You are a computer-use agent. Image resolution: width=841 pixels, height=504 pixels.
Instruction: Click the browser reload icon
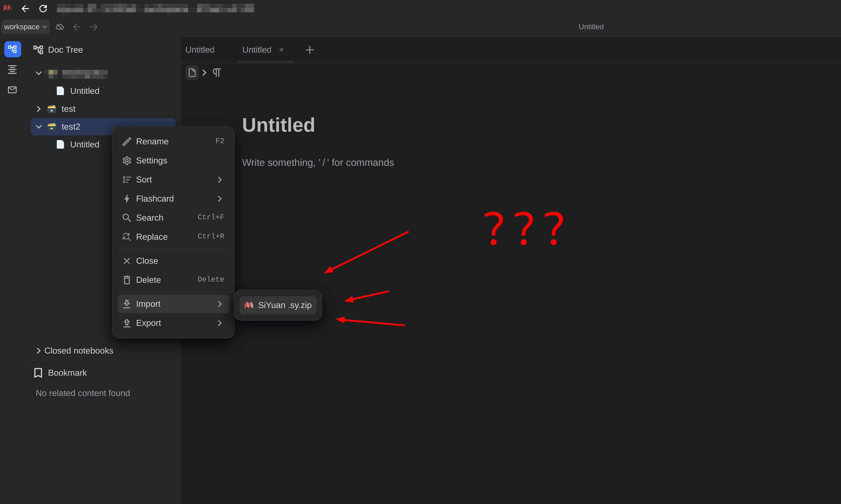coord(43,9)
